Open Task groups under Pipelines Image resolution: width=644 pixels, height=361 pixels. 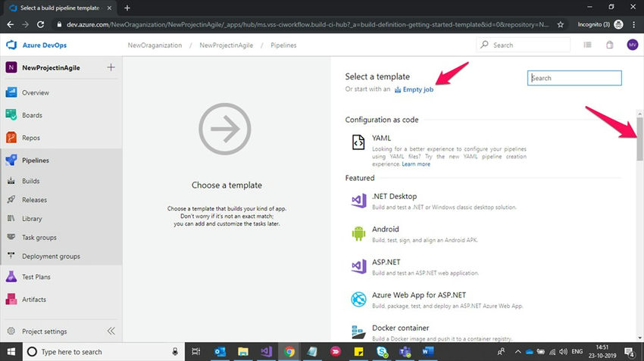coord(39,238)
